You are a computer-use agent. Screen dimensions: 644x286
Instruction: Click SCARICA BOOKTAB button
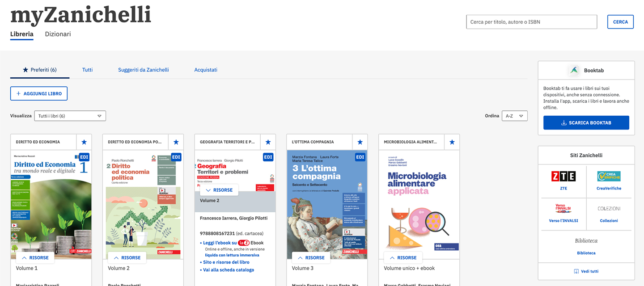click(x=586, y=123)
